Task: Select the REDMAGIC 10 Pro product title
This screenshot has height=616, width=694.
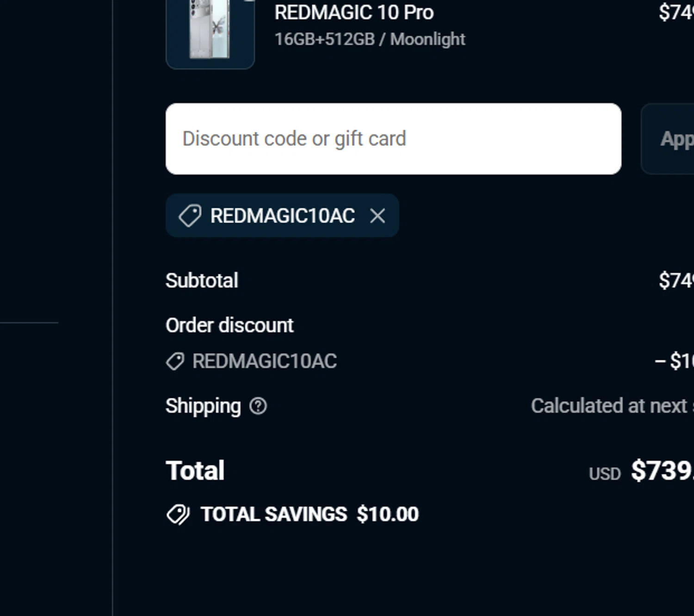Action: point(354,12)
